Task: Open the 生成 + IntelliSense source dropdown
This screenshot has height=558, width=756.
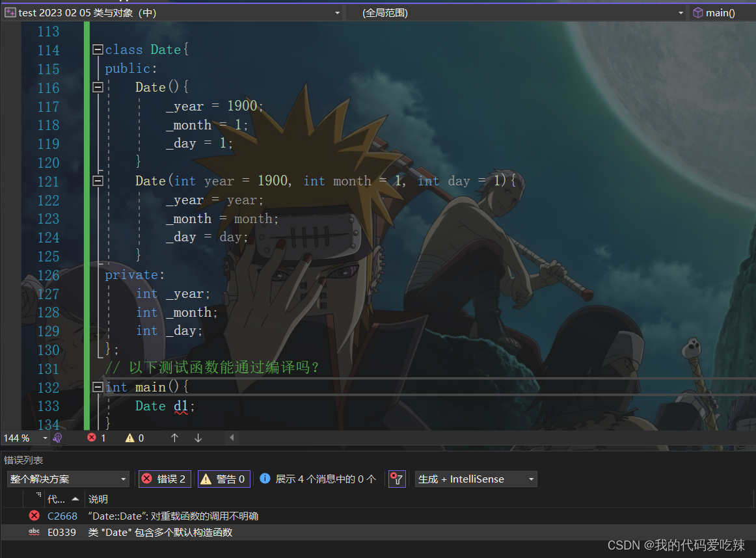Action: click(476, 479)
